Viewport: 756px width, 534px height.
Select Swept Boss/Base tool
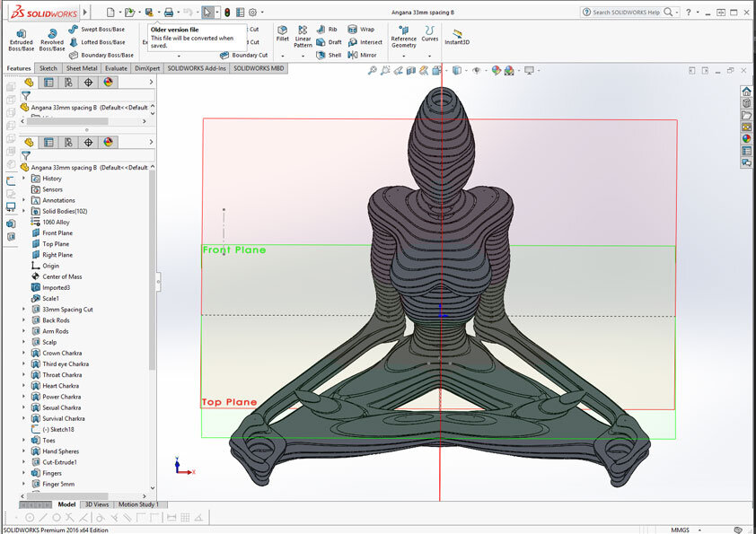pos(96,30)
